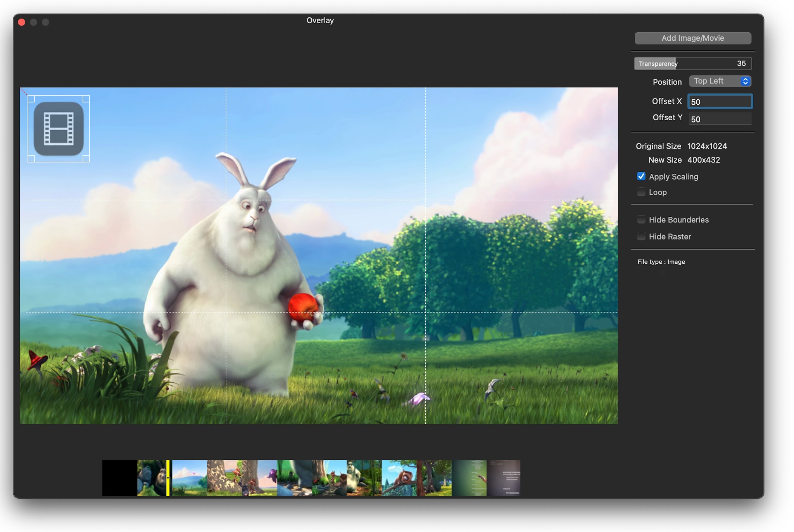
Task: Jump to the last credits frame thumbnail
Action: click(x=504, y=478)
